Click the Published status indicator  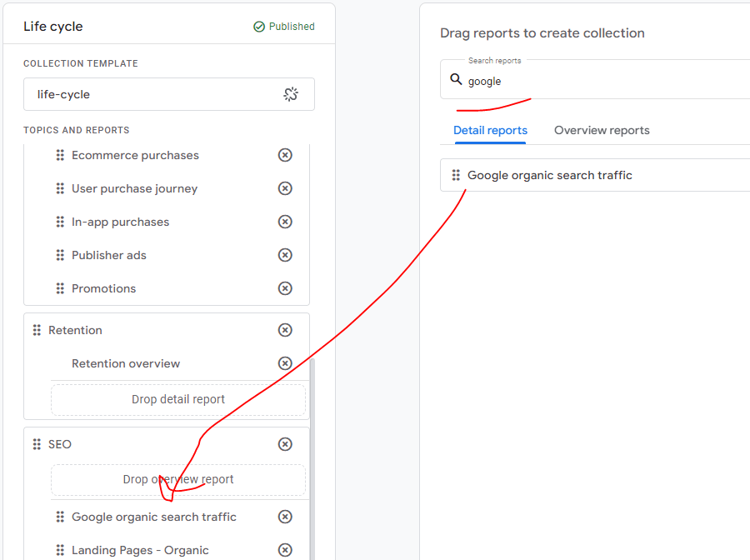(284, 27)
